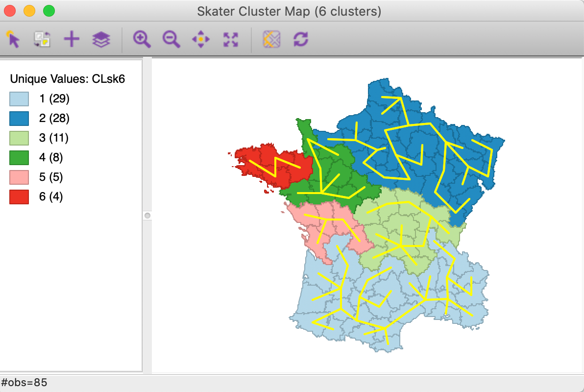Click the Invert Selection icon
The image size is (584, 392).
point(42,39)
